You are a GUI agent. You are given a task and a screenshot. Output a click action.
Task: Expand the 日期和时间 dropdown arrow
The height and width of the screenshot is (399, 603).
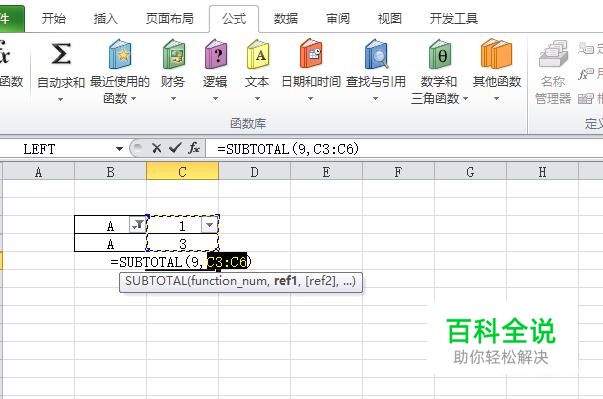click(x=310, y=99)
